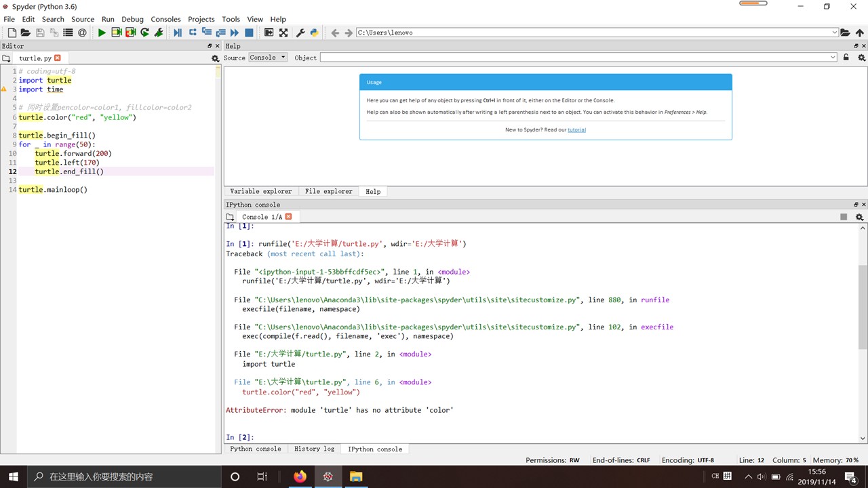Switch to History log tab
Viewport: 868px width, 488px height.
click(315, 449)
